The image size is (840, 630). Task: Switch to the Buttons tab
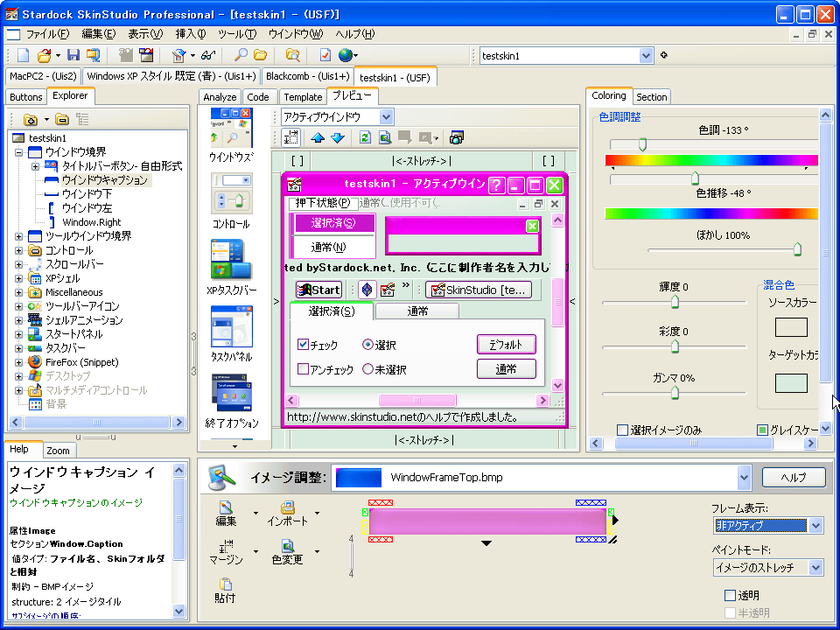[x=25, y=97]
